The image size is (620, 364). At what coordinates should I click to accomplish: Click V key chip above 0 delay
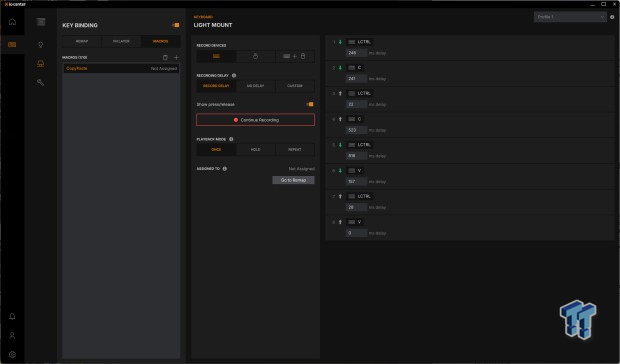pyautogui.click(x=355, y=222)
